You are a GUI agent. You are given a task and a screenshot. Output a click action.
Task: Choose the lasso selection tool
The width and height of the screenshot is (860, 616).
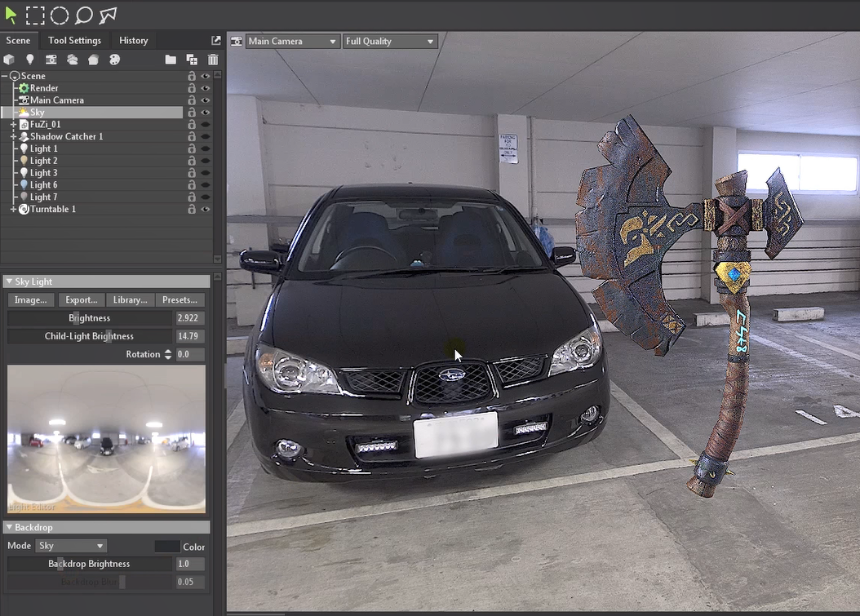[x=83, y=15]
